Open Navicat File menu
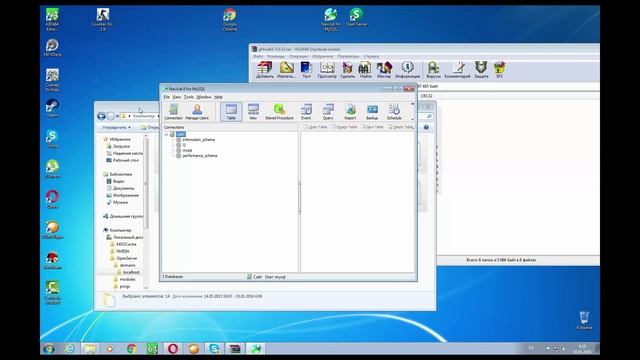 click(x=167, y=97)
